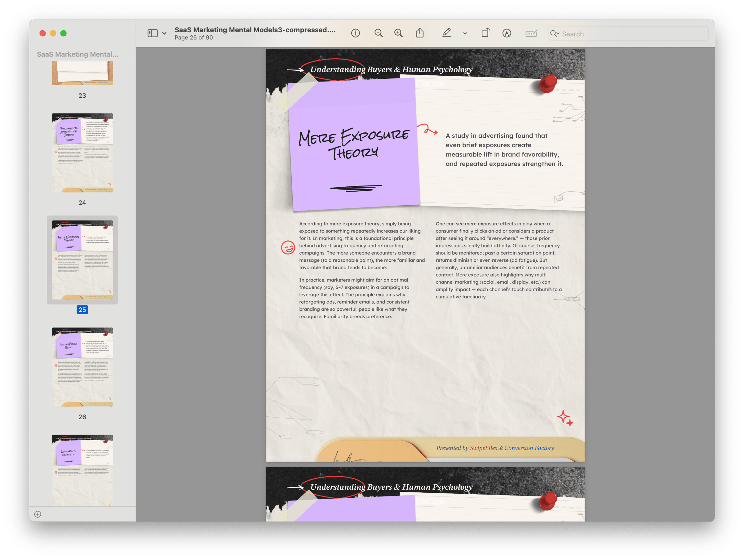The width and height of the screenshot is (744, 560).
Task: Open search options magnifier dropdown
Action: point(554,33)
